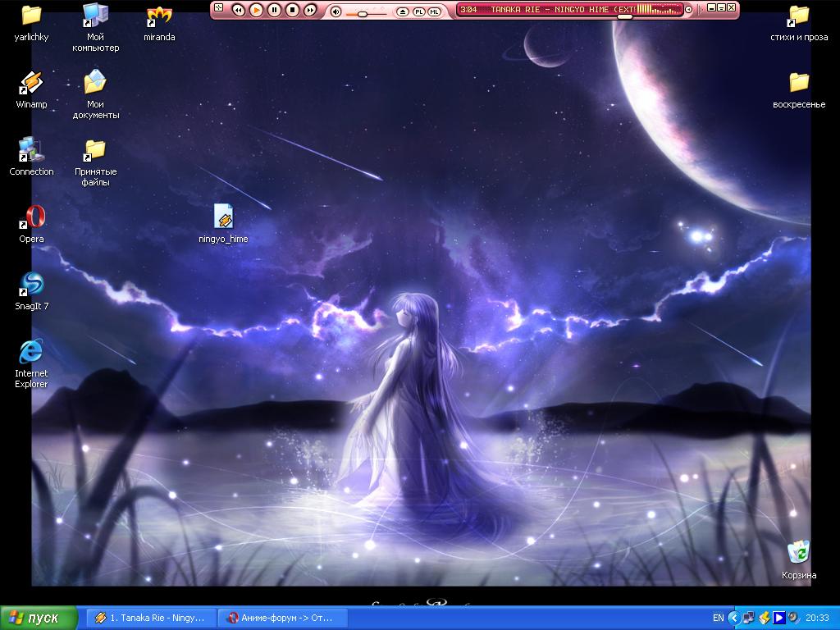Open the пуск Start menu
This screenshot has width=840, height=630.
(39, 618)
